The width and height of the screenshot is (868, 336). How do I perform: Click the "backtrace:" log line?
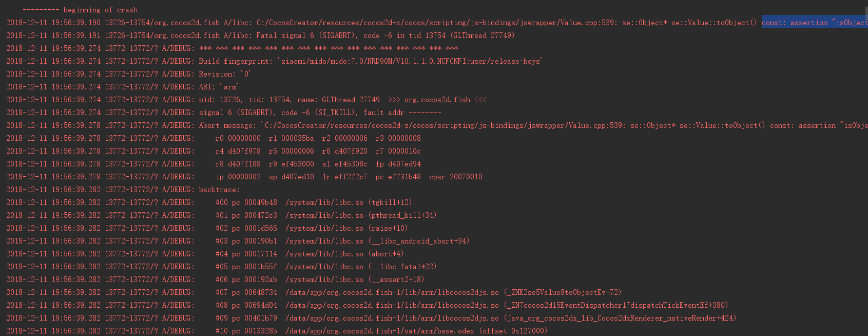(219, 190)
